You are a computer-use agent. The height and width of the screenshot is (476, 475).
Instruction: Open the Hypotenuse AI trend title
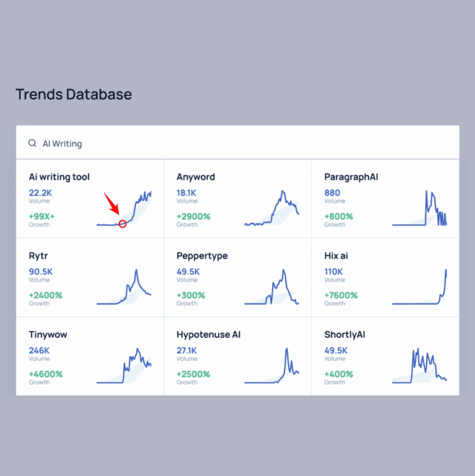click(x=208, y=334)
